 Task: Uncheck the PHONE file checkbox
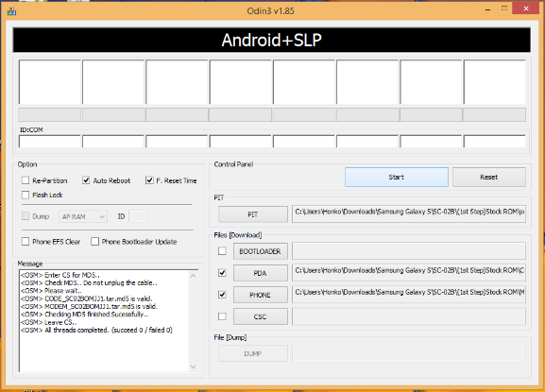click(x=222, y=295)
